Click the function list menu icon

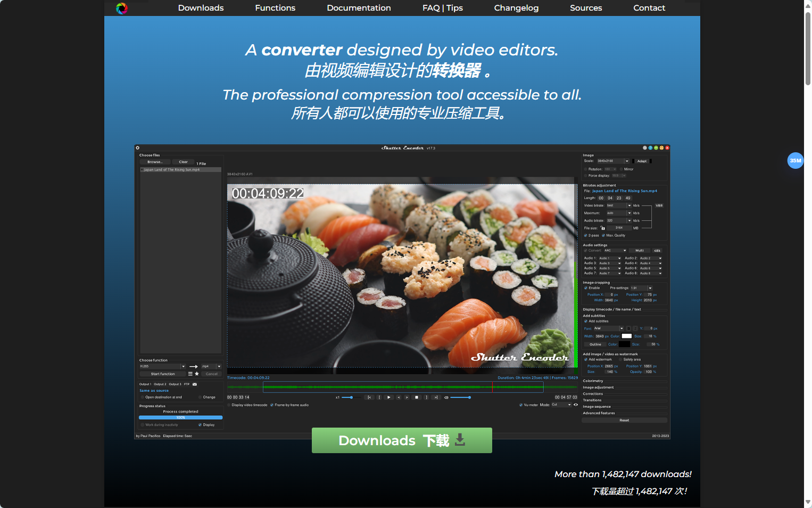(190, 374)
